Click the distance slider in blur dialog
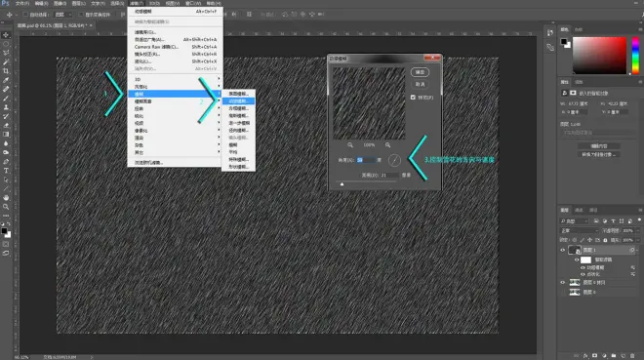Image resolution: width=644 pixels, height=360 pixels. 342,184
